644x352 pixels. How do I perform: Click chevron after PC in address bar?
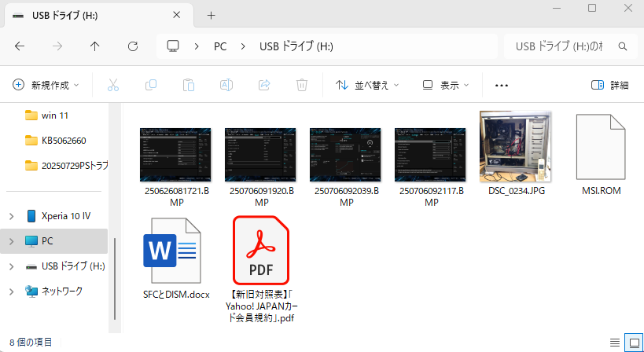point(243,46)
